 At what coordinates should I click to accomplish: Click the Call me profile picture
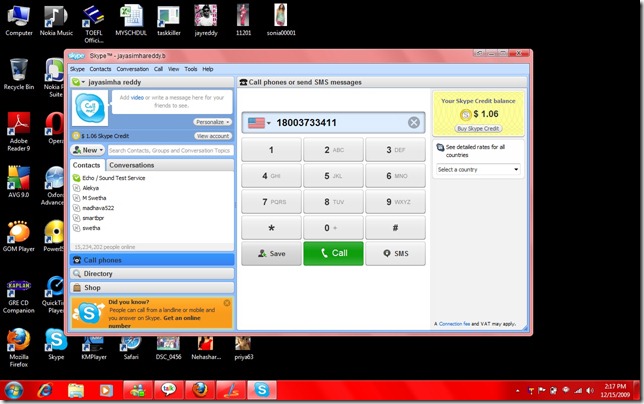(x=90, y=108)
